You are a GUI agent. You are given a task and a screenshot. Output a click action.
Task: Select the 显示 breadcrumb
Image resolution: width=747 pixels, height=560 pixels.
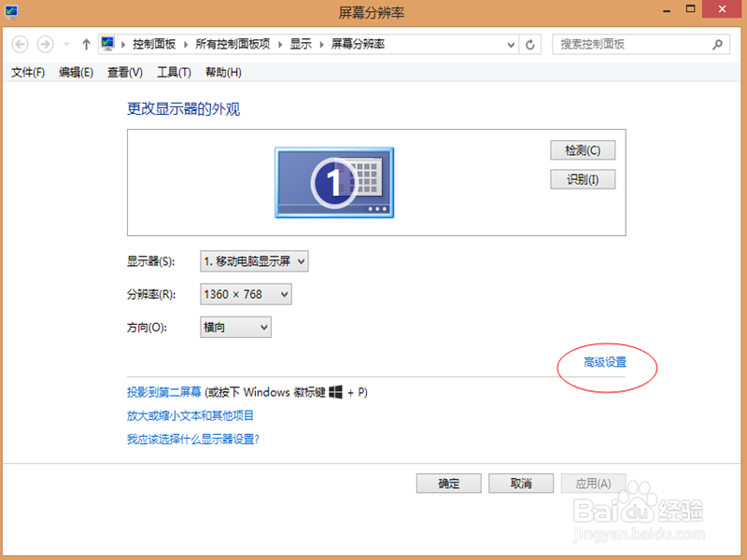coord(301,44)
